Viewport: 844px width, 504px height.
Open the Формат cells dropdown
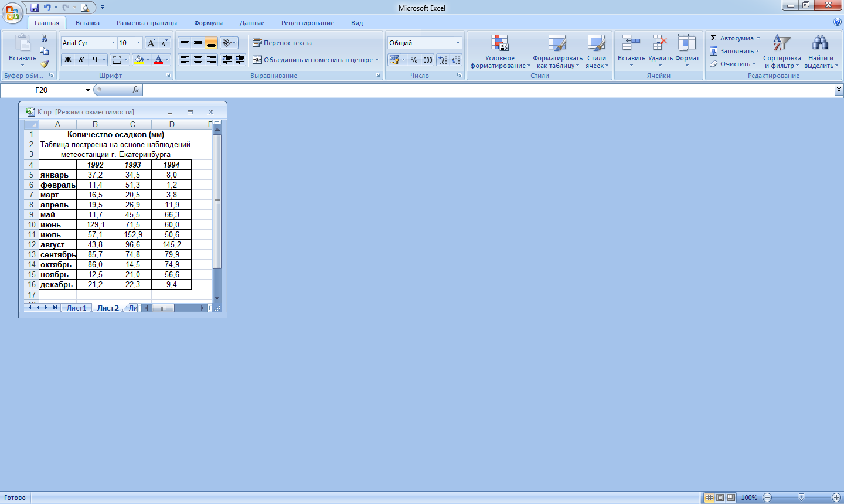pyautogui.click(x=687, y=52)
